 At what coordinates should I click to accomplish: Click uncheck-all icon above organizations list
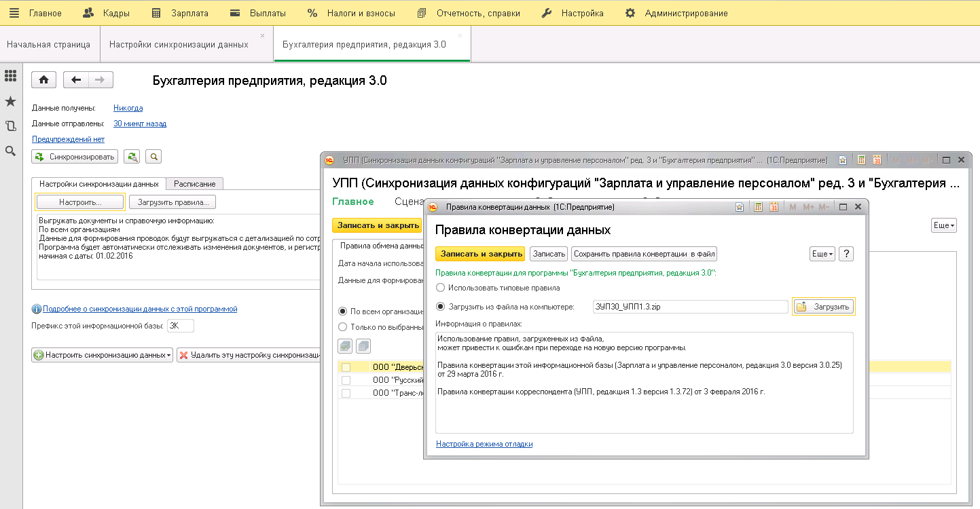tap(363, 346)
